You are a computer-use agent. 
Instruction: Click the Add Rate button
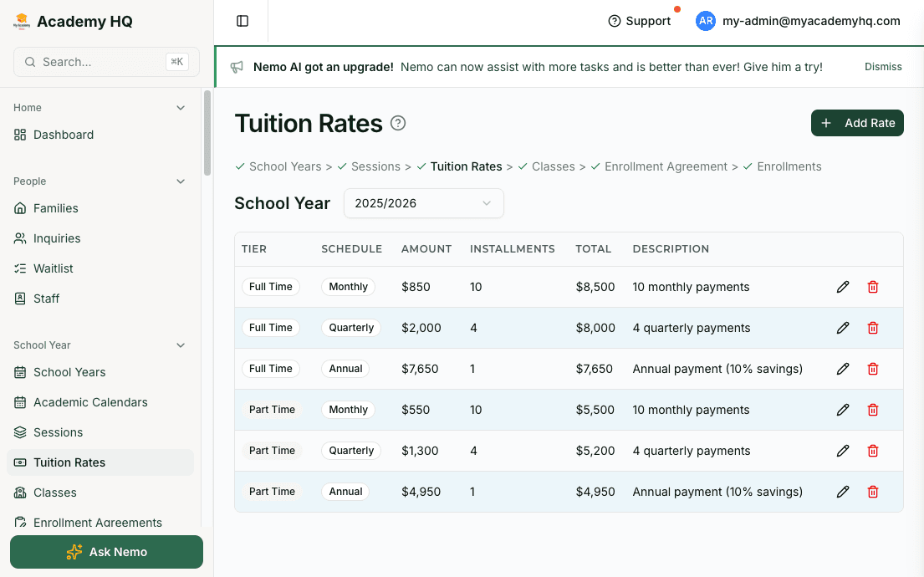[857, 123]
